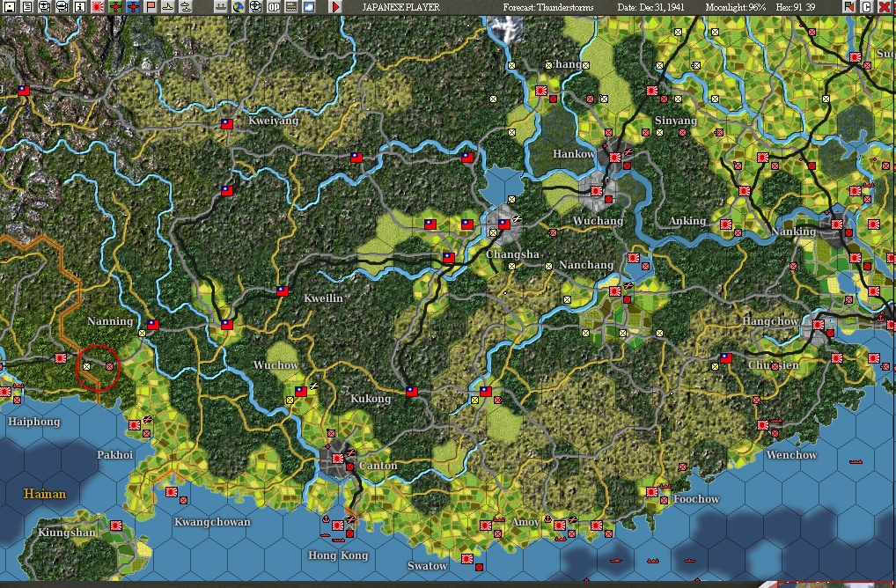
Task: Open the OP operations icon
Action: (x=274, y=7)
